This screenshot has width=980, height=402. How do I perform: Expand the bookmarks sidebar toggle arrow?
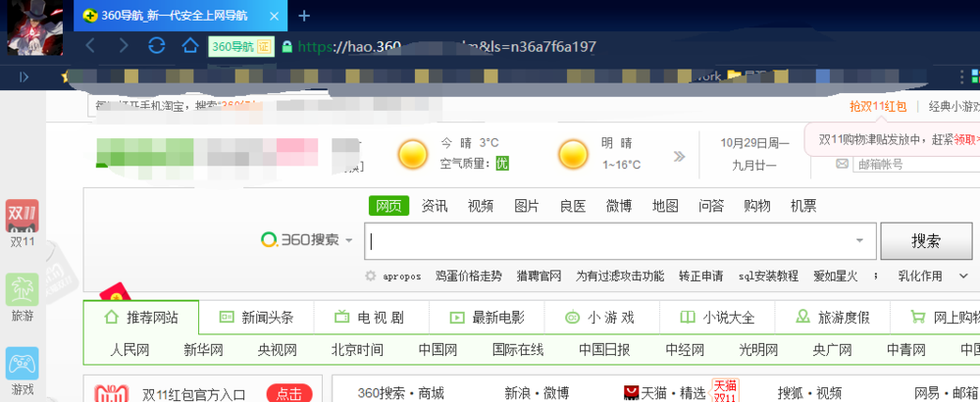click(x=24, y=76)
